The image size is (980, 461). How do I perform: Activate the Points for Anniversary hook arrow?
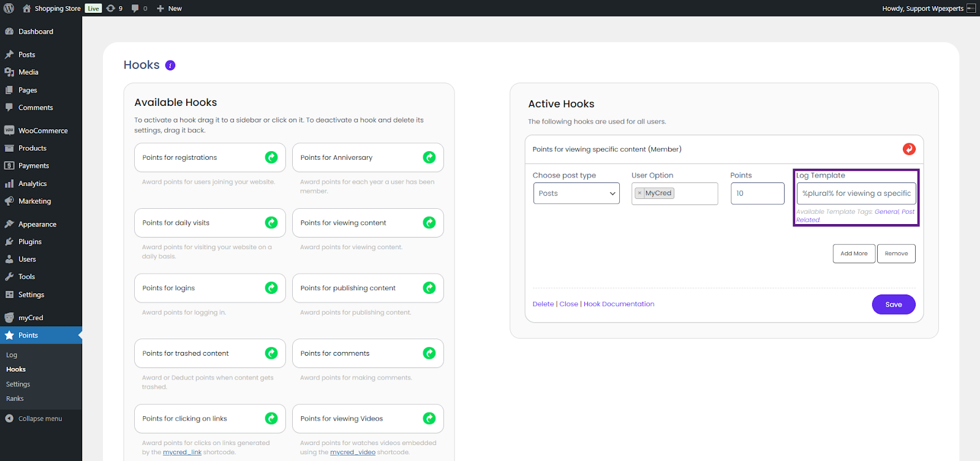[429, 157]
